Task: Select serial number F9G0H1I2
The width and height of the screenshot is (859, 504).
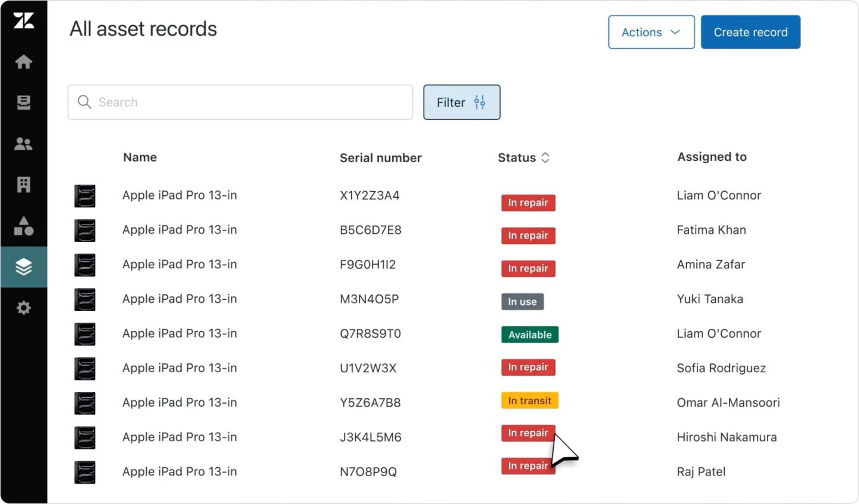Action: [368, 264]
